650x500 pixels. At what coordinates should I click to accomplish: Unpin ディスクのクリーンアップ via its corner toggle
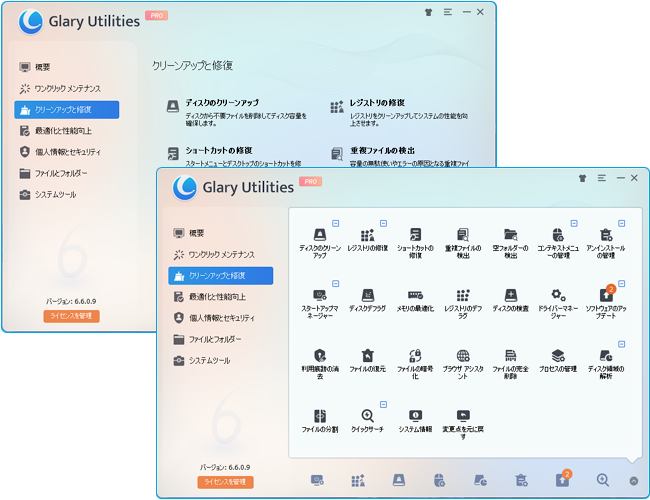336,223
